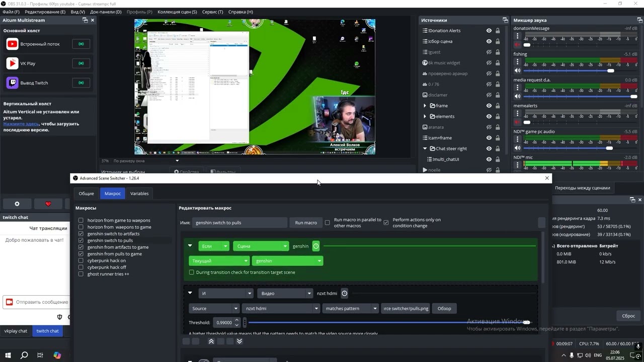The width and height of the screenshot is (644, 362).
Task: Move the macro condition up
Action: (211, 341)
